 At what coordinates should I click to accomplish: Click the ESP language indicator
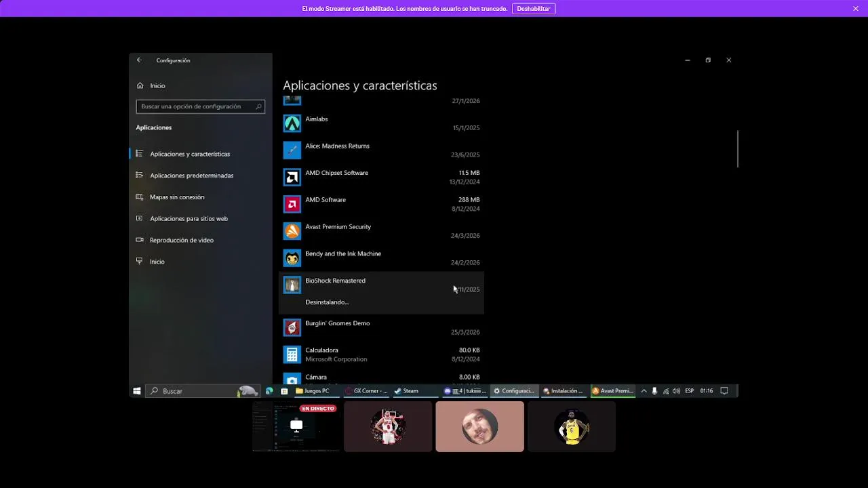pyautogui.click(x=689, y=391)
